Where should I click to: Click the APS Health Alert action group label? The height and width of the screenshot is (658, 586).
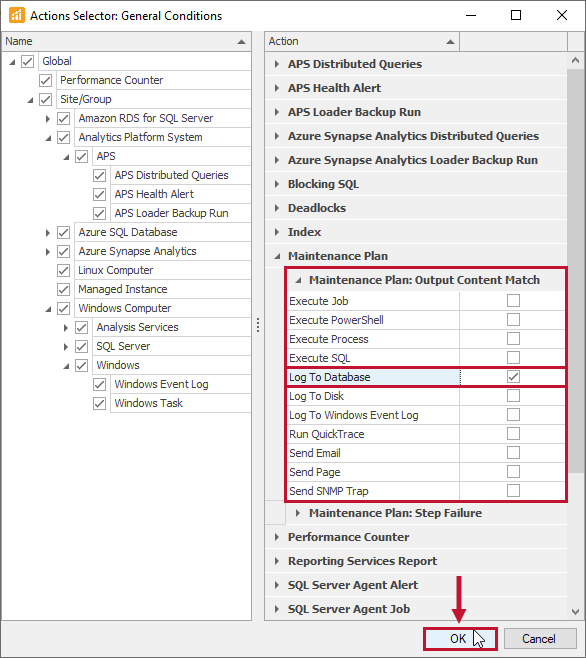334,88
